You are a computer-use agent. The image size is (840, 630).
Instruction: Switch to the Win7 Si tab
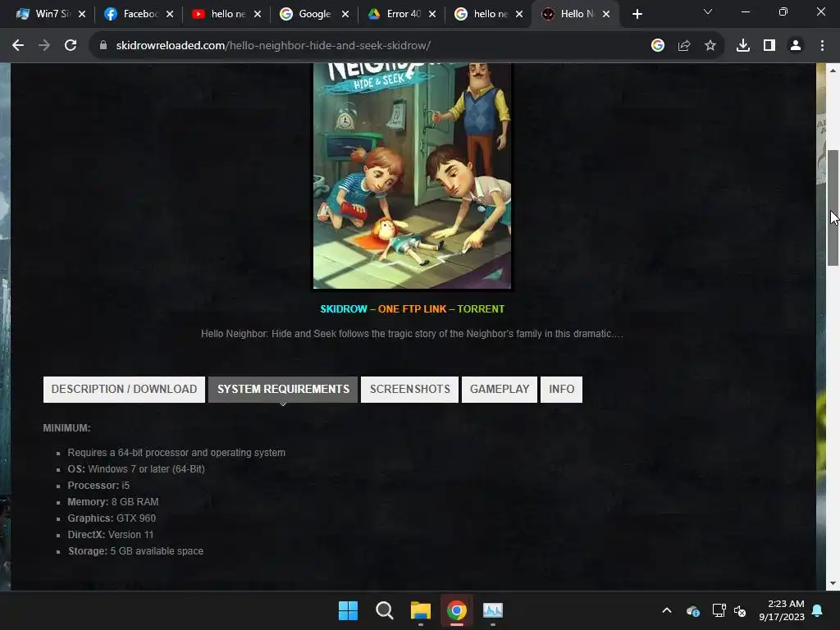44,14
